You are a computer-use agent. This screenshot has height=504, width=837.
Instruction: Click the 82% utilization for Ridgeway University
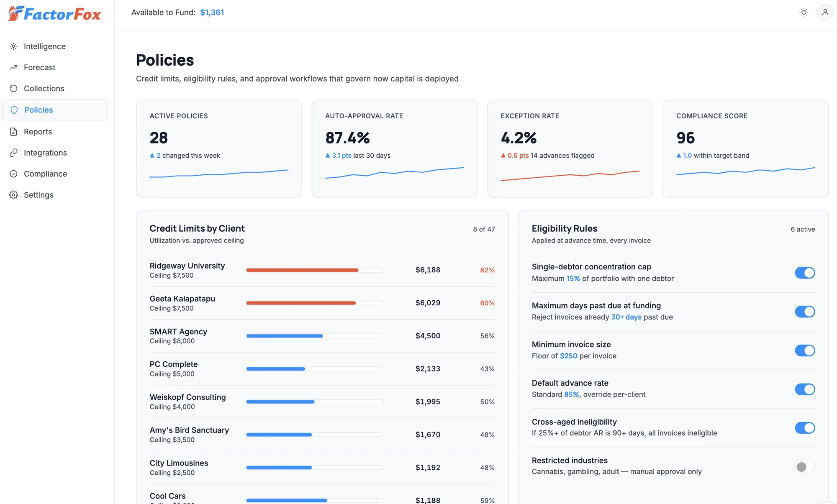tap(487, 270)
